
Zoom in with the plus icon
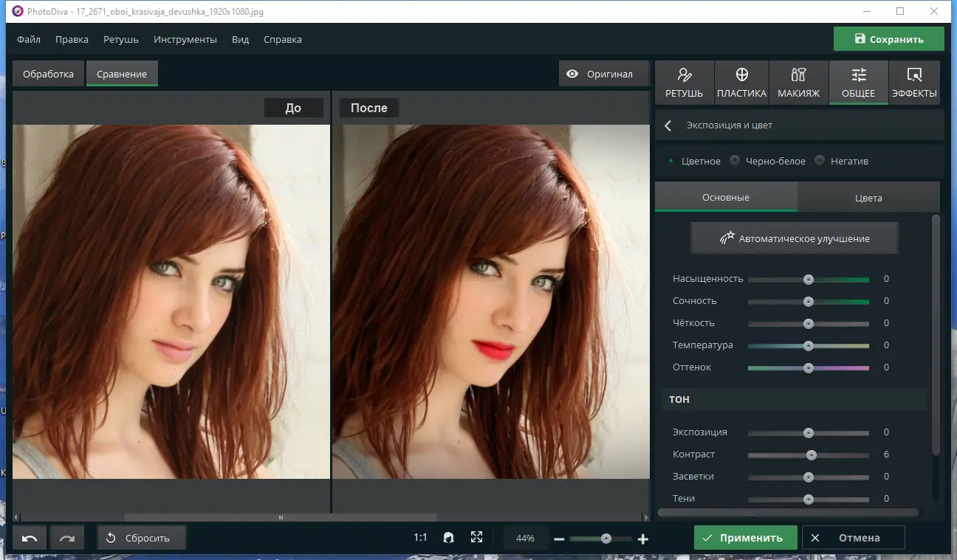click(x=642, y=539)
